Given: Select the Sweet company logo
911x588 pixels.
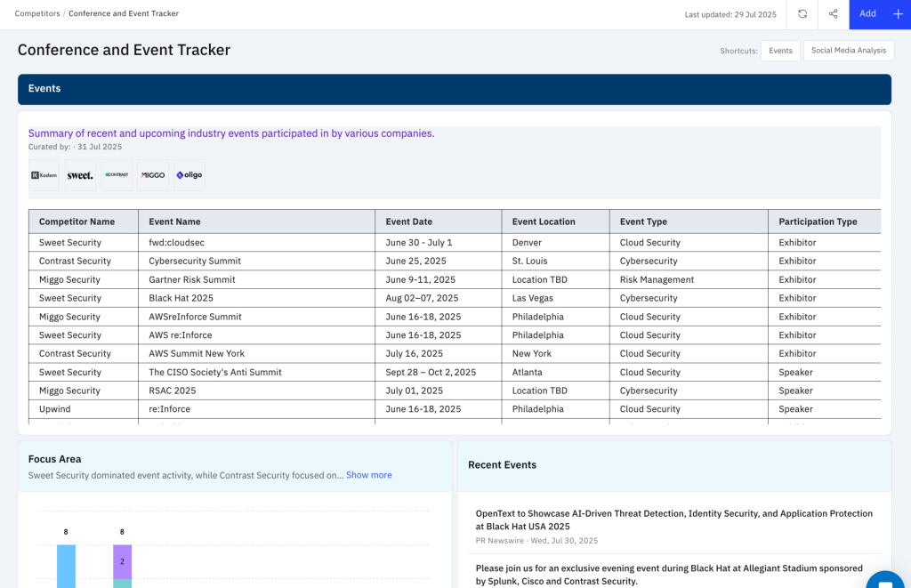Looking at the screenshot, I should 80,175.
